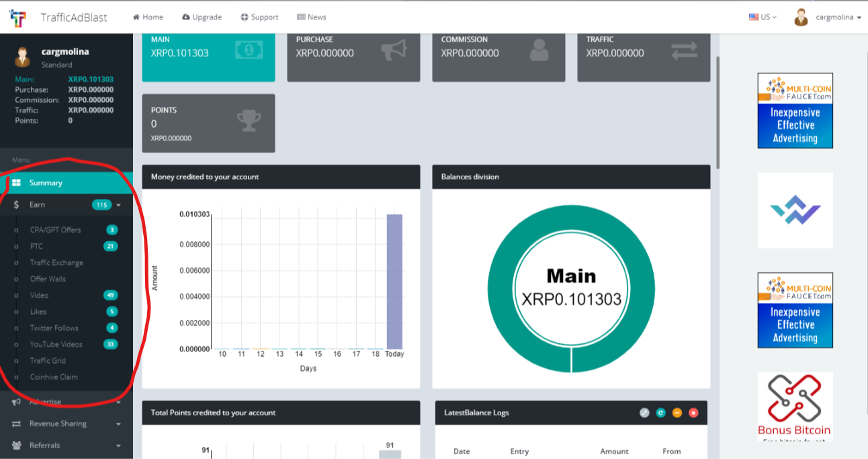
Task: Click the money icon on Main balance card
Action: 249,50
